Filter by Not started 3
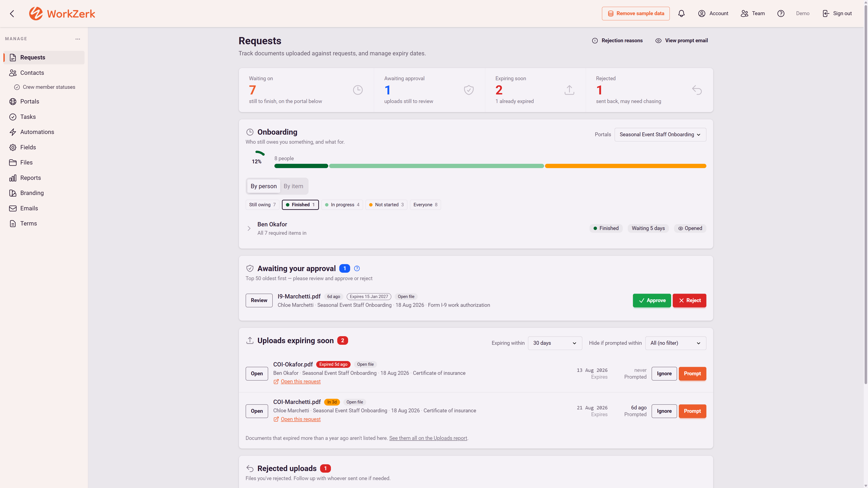The width and height of the screenshot is (868, 488). click(x=387, y=205)
